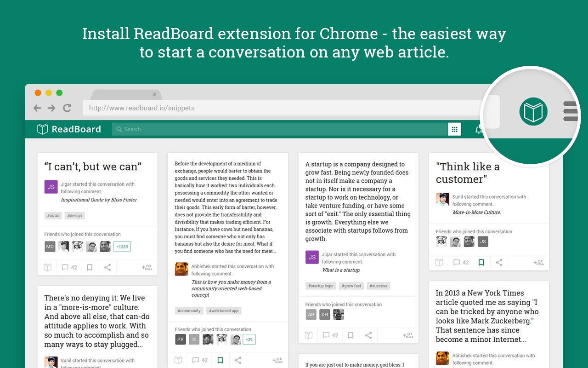Open the "Think like a customer" card title
Screen dimensions: 588x368
[x=468, y=173]
